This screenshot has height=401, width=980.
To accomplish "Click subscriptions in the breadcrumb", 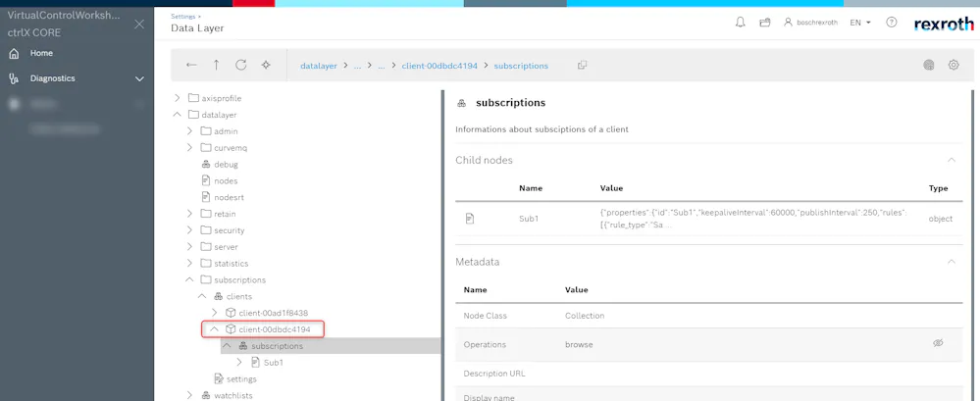I will point(521,66).
